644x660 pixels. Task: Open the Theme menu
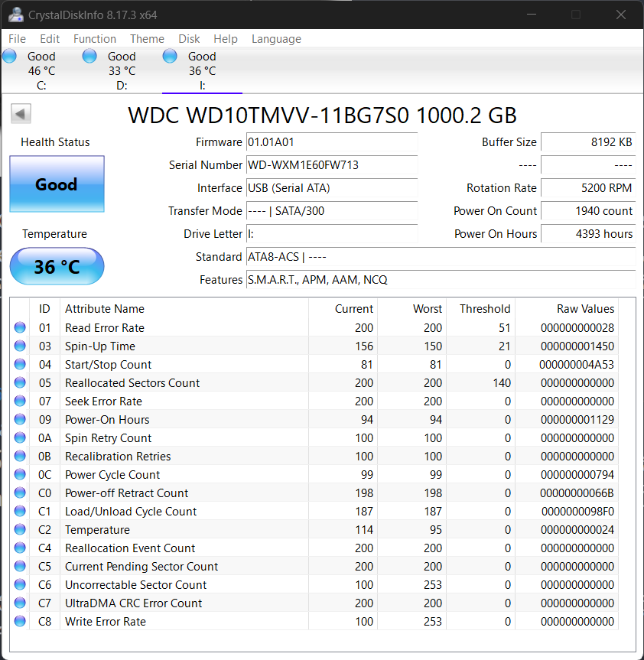(x=147, y=39)
